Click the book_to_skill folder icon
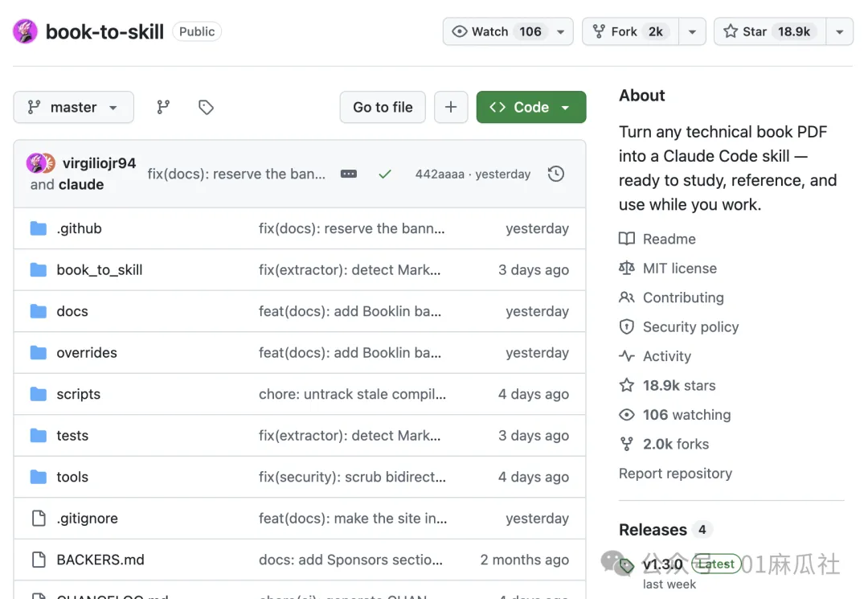The image size is (868, 599). pyautogui.click(x=39, y=269)
